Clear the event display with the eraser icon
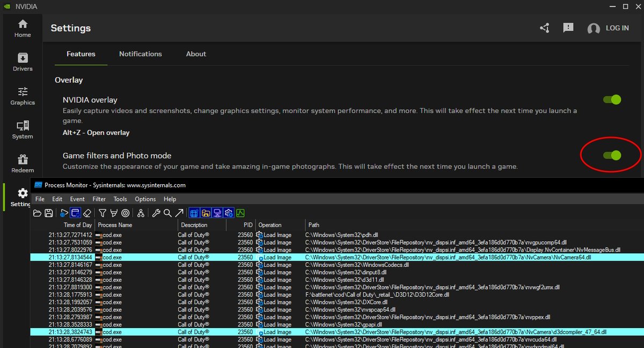The width and height of the screenshot is (644, 348). pyautogui.click(x=87, y=213)
